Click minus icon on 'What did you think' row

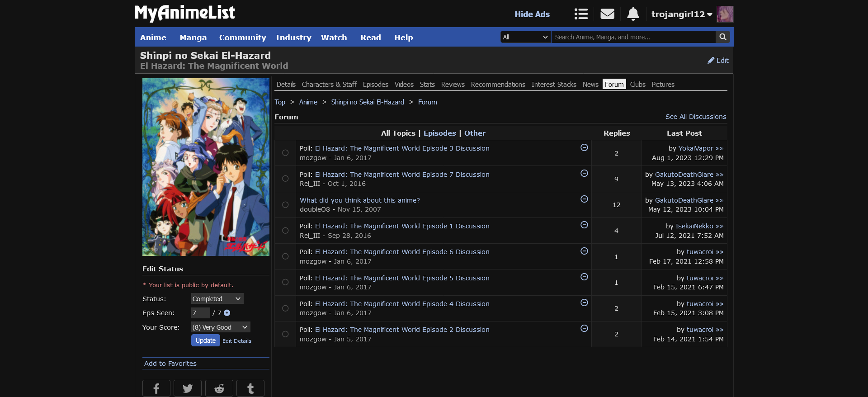584,199
